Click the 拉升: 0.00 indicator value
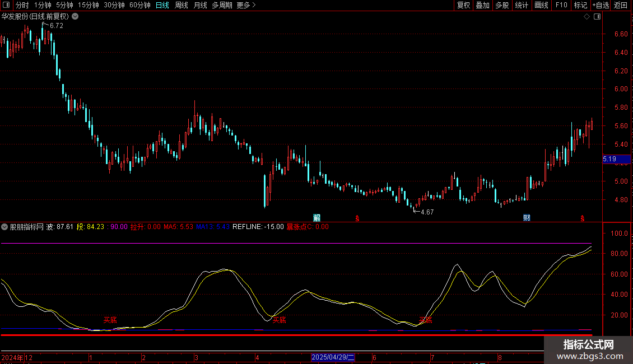Viewport: 633px width, 364px height. [145, 227]
